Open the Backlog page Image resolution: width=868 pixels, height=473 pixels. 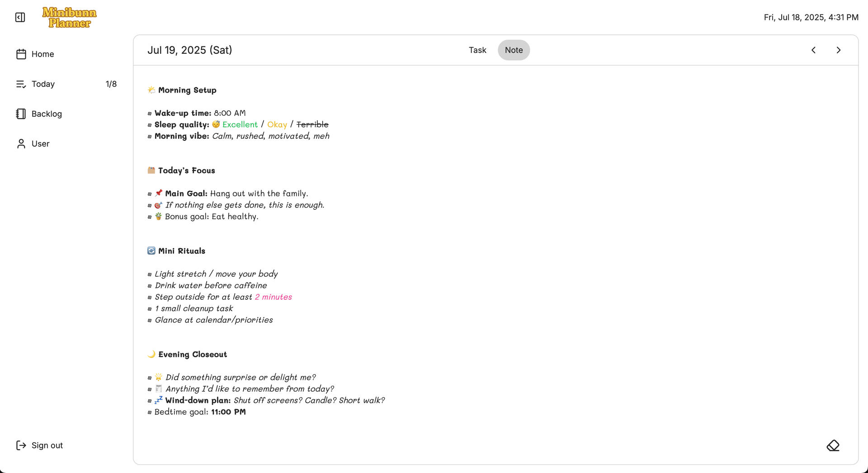47,114
